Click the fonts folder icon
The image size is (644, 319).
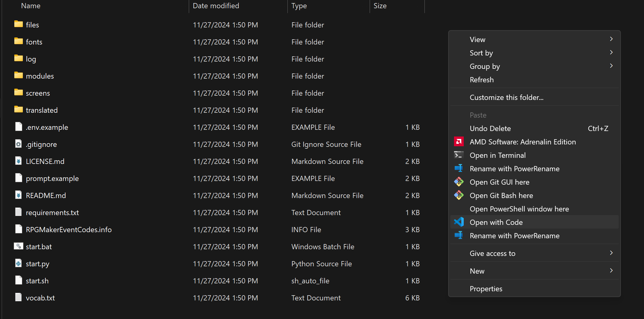[x=19, y=41]
